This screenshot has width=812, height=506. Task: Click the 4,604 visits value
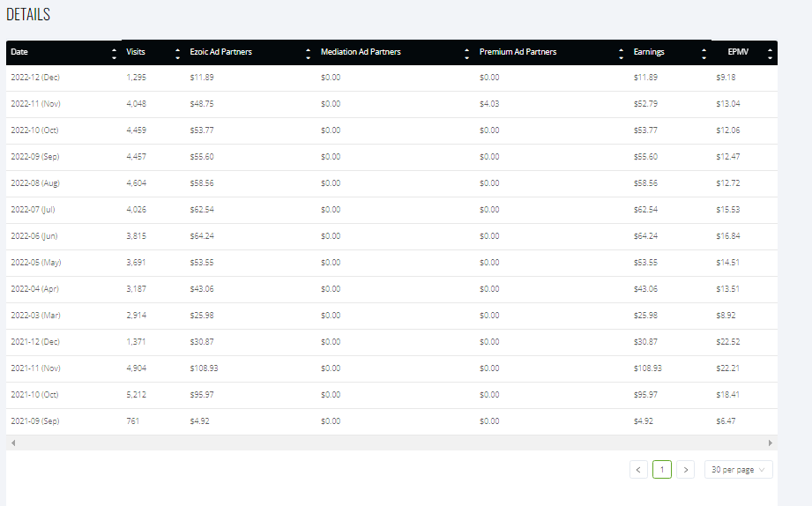[x=136, y=182]
